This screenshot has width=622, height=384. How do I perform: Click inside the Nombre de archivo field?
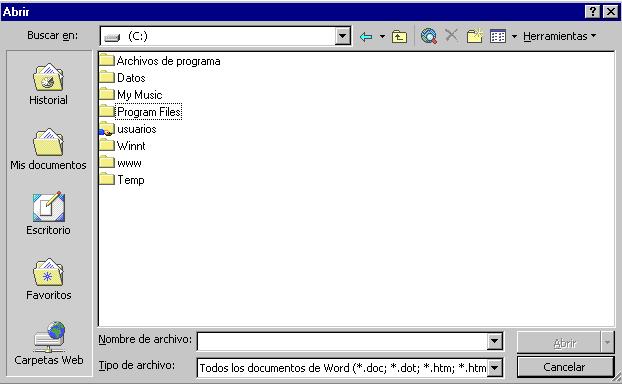[342, 341]
